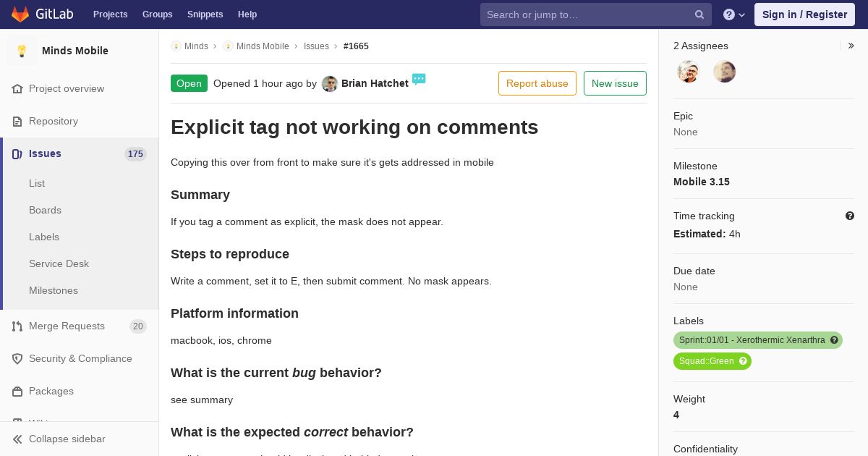The image size is (868, 456).
Task: Click the Sprint::01/01 Xerothermic Xenarthra label
Action: tap(752, 340)
